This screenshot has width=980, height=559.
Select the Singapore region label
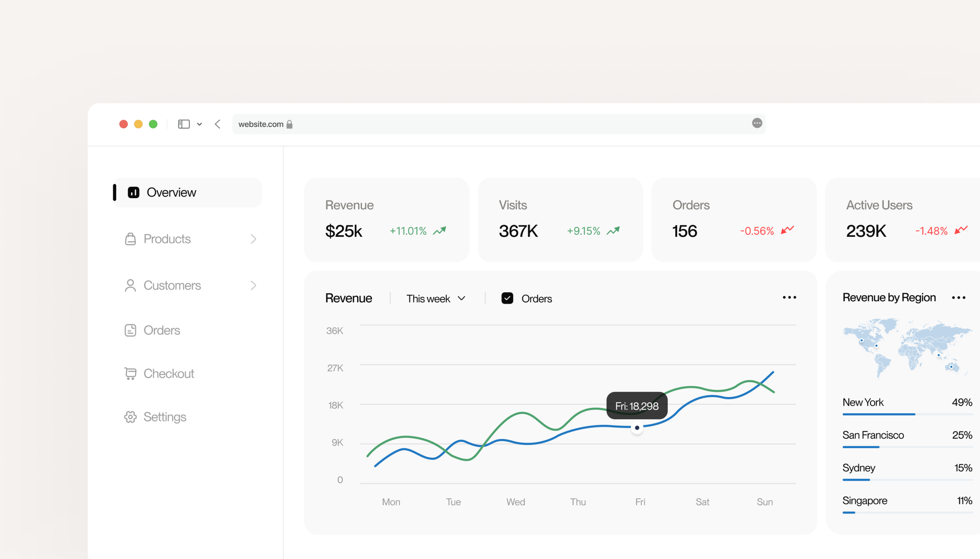[x=865, y=501]
